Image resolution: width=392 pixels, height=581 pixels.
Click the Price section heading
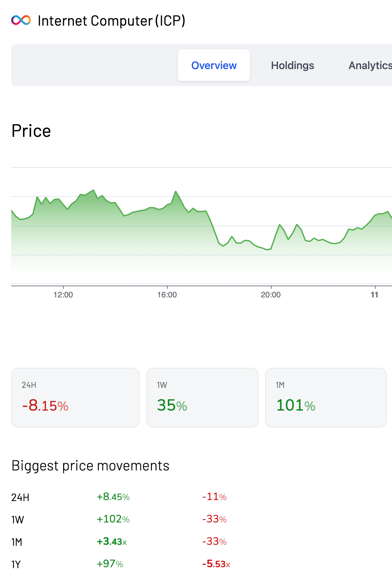[31, 131]
